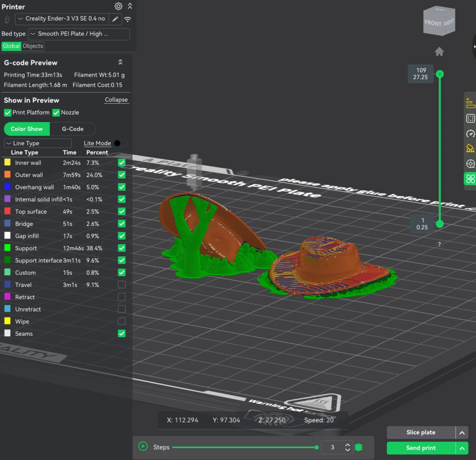Click the Collapse link in Show in Preview
The image size is (476, 460).
click(116, 100)
